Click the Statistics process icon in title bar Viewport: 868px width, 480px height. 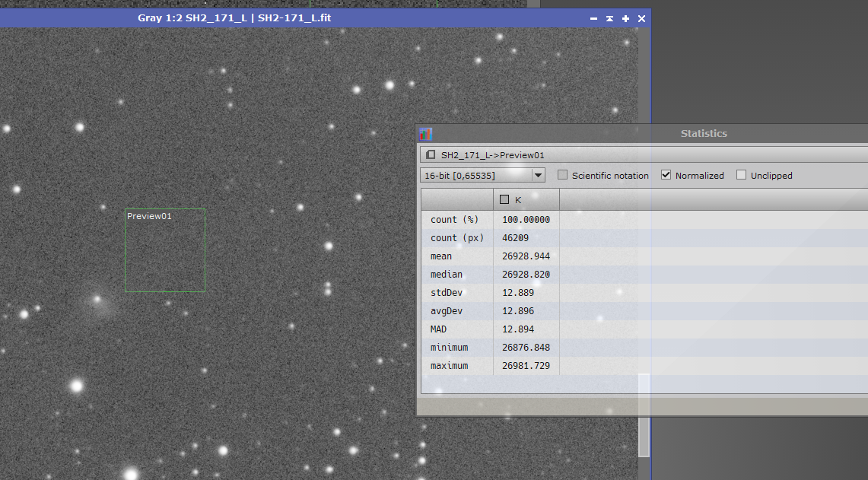(x=425, y=134)
